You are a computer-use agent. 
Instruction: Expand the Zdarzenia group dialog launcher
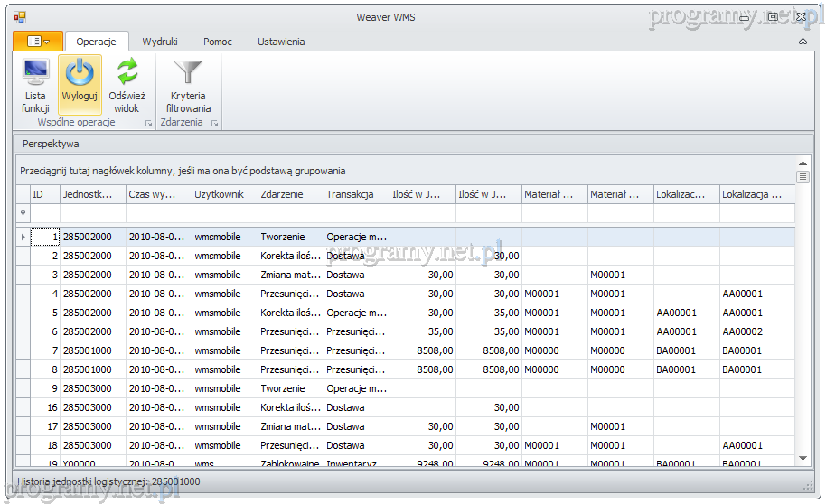coord(214,123)
